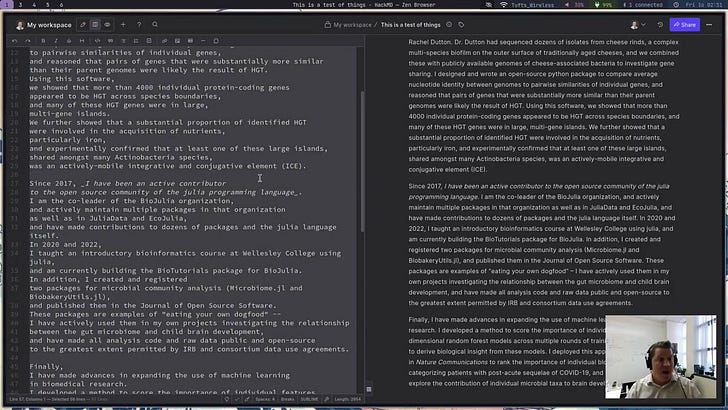Insert heading with H icon
Image resolution: width=728 pixels, height=410 pixels.
pyautogui.click(x=82, y=41)
